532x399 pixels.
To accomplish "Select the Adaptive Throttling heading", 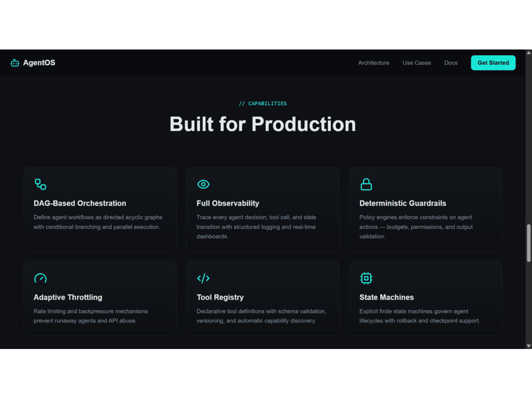I will 68,297.
